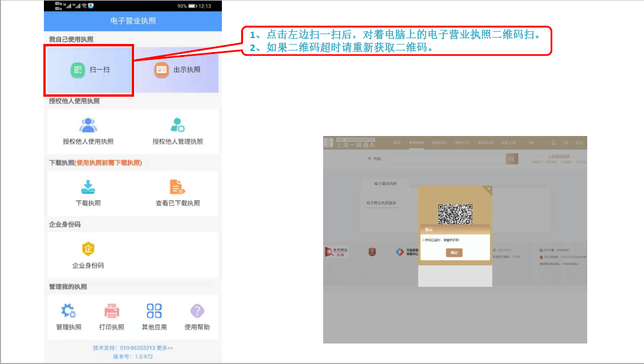Close the QR code popup with X
This screenshot has width=644, height=364.
click(489, 189)
